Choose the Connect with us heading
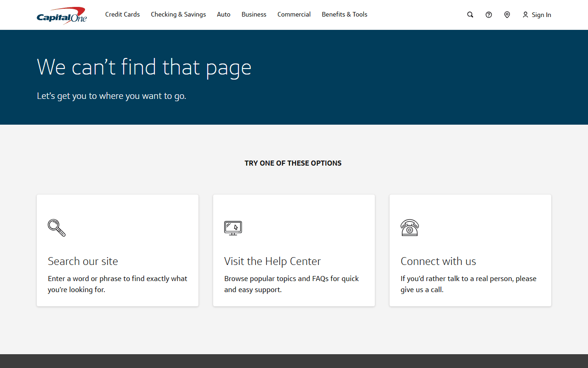This screenshot has width=588, height=368. 438,261
